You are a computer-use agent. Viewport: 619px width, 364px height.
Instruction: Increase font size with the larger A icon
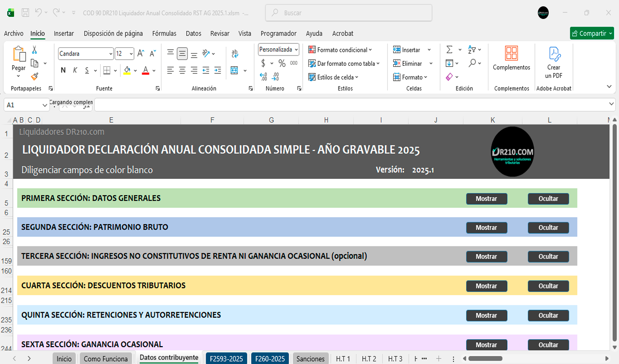tap(141, 54)
